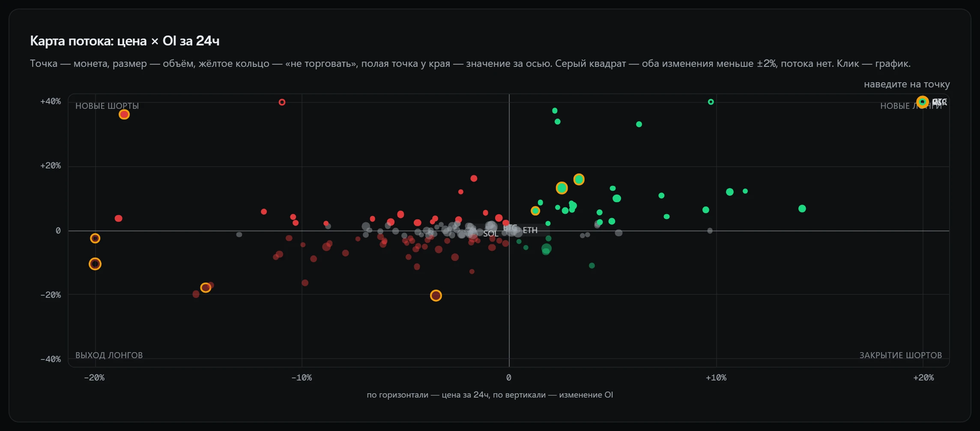This screenshot has height=431, width=980.
Task: Click the red dot near −1.7% price, +16% OI
Action: (474, 178)
